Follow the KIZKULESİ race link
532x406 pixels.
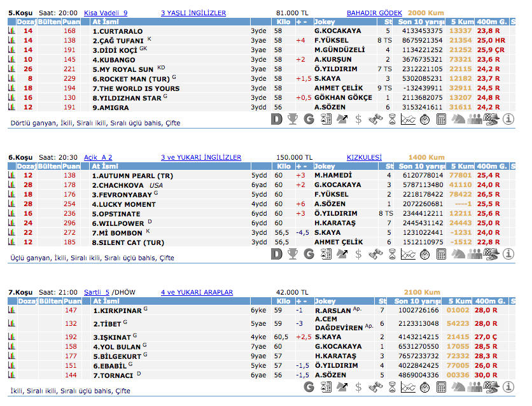(364, 157)
